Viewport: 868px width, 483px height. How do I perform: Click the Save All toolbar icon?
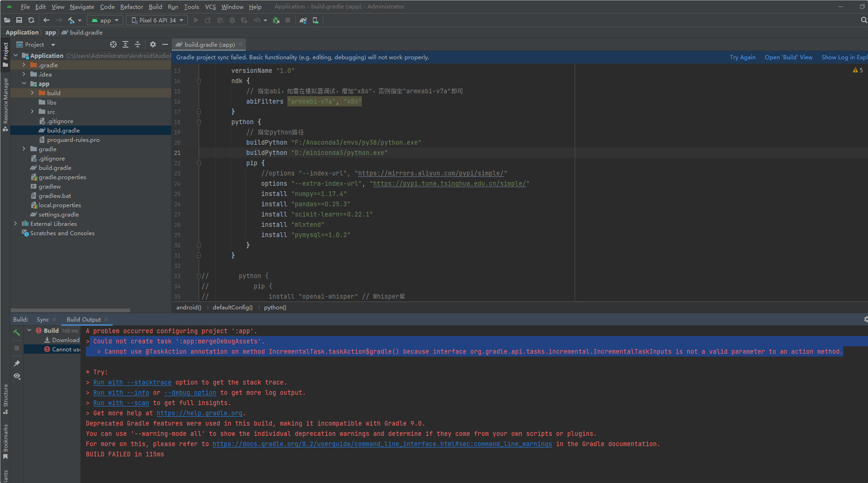click(x=19, y=20)
